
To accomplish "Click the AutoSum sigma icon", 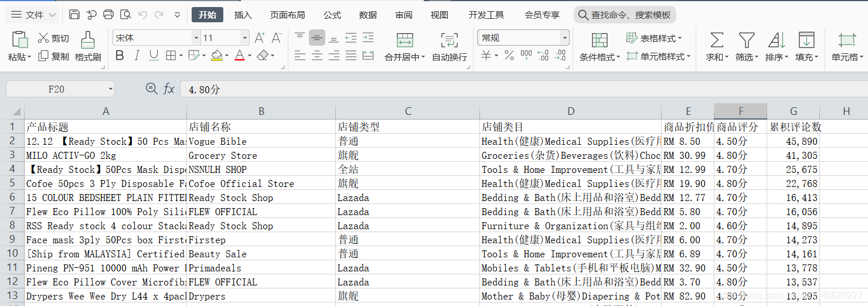I will pos(716,40).
